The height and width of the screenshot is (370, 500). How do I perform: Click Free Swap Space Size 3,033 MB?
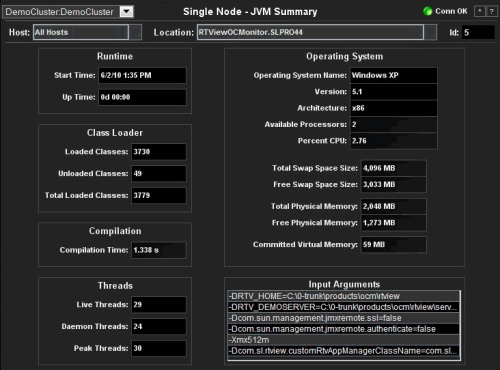[x=394, y=184]
